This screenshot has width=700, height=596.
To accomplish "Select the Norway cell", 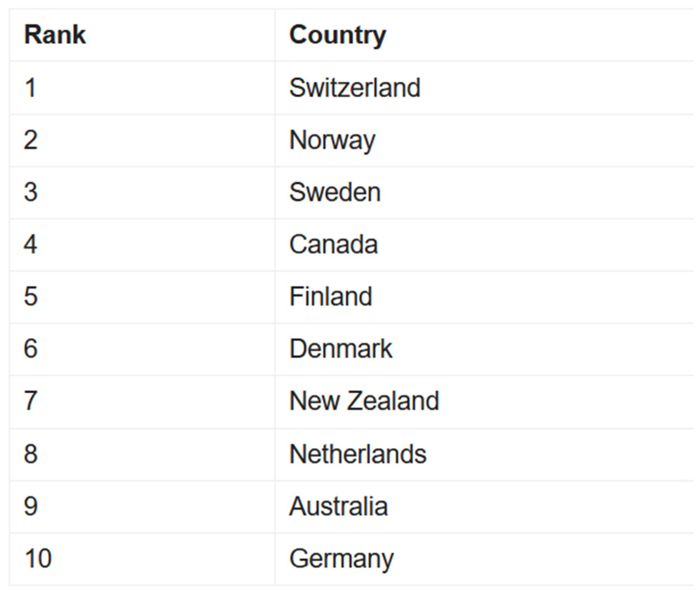I will click(332, 140).
